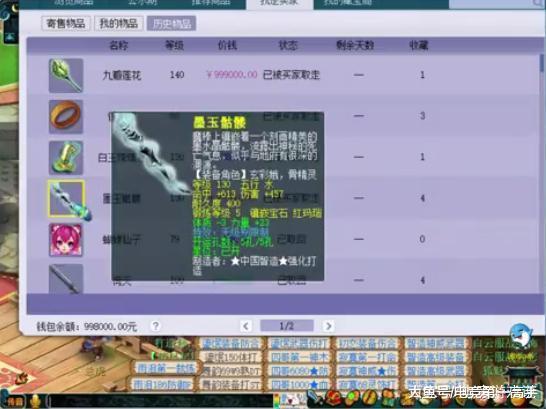This screenshot has height=409, width=546.
Task: Go to the previous page arrow
Action: click(245, 326)
